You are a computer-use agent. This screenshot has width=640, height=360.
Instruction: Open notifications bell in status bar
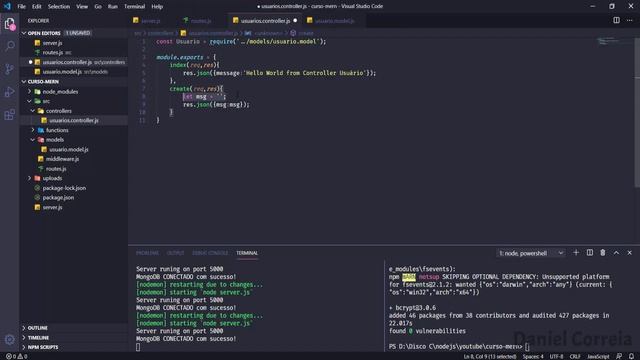pos(631,356)
